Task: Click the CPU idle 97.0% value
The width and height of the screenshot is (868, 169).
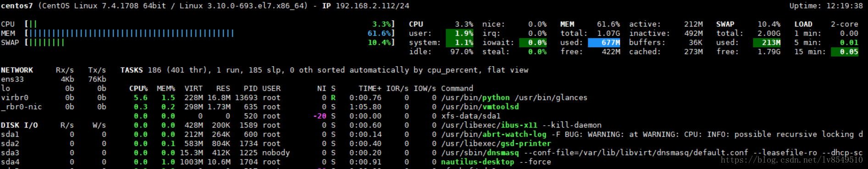Action: (462, 51)
